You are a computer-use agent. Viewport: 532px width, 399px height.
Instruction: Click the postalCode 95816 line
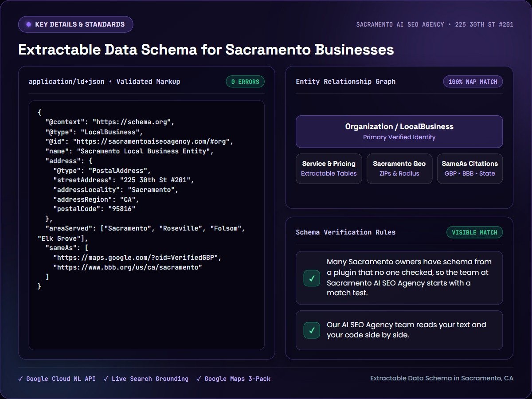[x=94, y=210]
